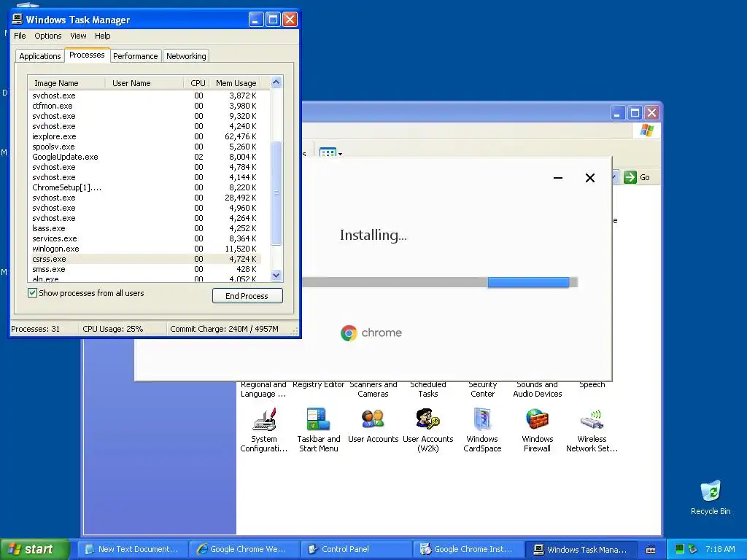Click the 7:18 AM system clock
The image size is (747, 560).
pos(720,549)
